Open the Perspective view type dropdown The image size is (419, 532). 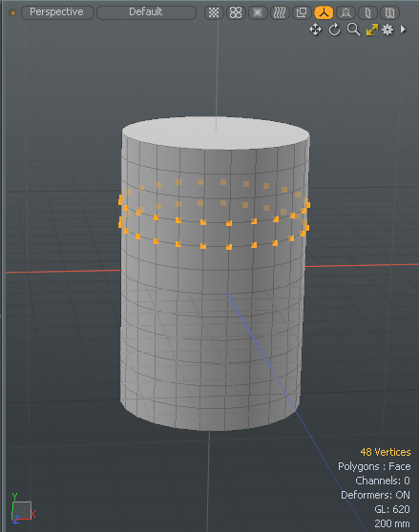click(x=57, y=12)
